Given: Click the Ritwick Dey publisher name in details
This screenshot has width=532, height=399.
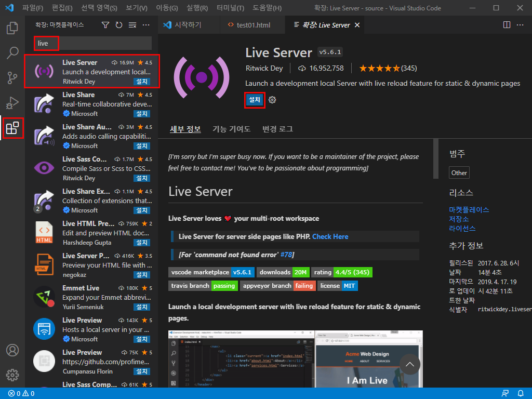Looking at the screenshot, I should (x=264, y=68).
